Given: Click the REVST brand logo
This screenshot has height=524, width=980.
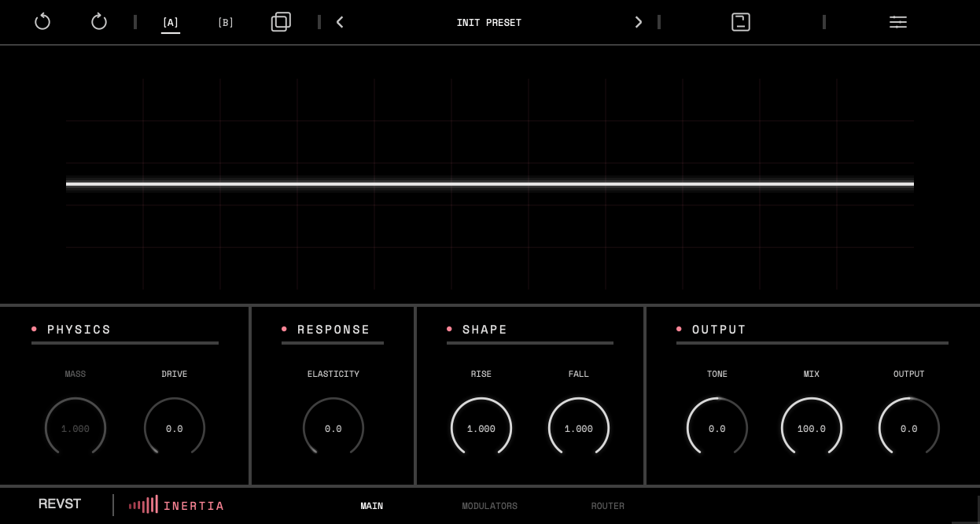Looking at the screenshot, I should 60,504.
